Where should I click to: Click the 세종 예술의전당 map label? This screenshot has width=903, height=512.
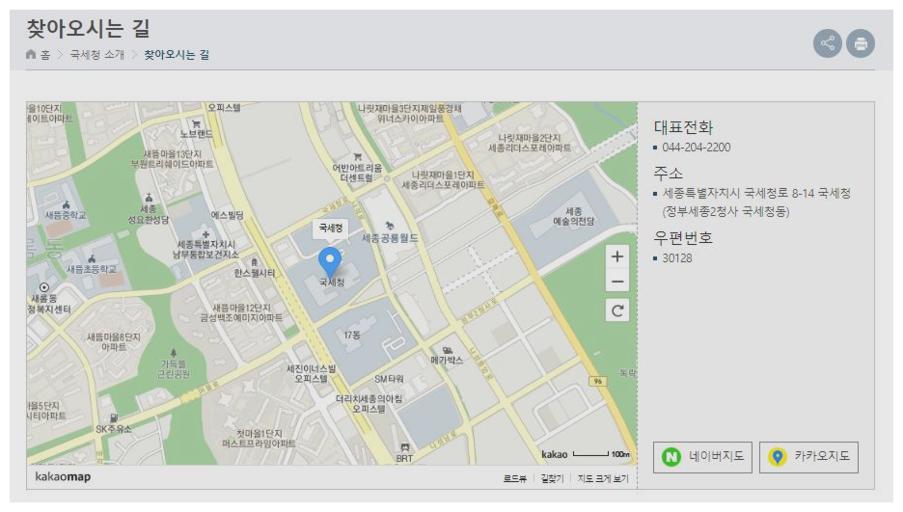[573, 216]
